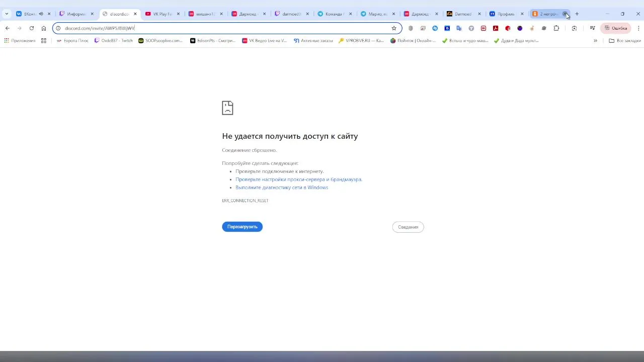
Task: Close the discord.com tab
Action: (135, 14)
